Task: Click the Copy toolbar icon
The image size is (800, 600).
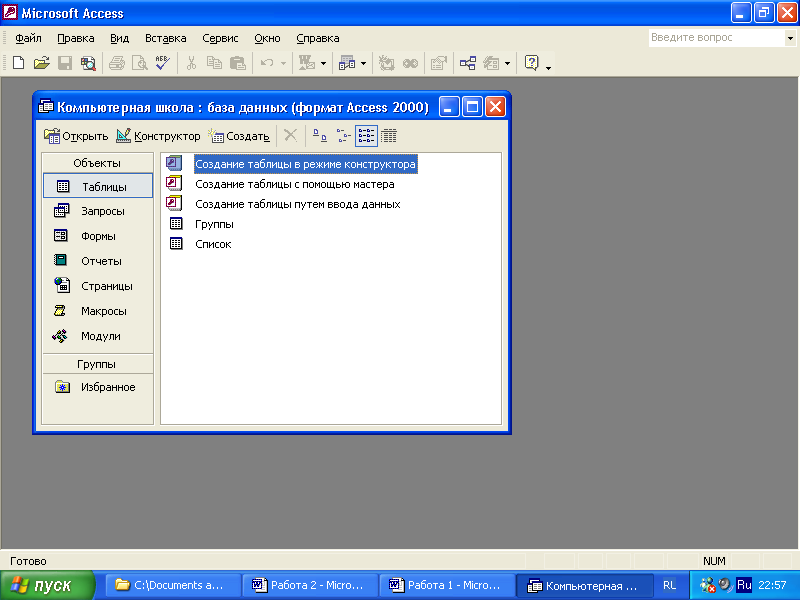Action: click(214, 63)
